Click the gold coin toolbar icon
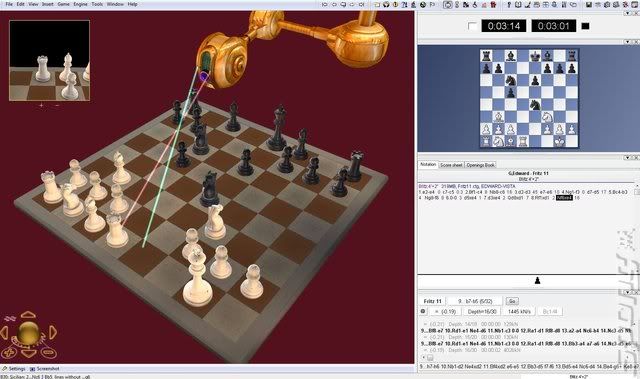This screenshot has width=640, height=379. (395, 4)
